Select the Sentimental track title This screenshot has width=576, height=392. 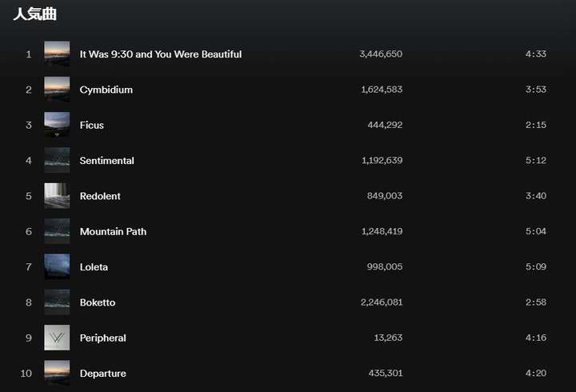click(x=107, y=161)
